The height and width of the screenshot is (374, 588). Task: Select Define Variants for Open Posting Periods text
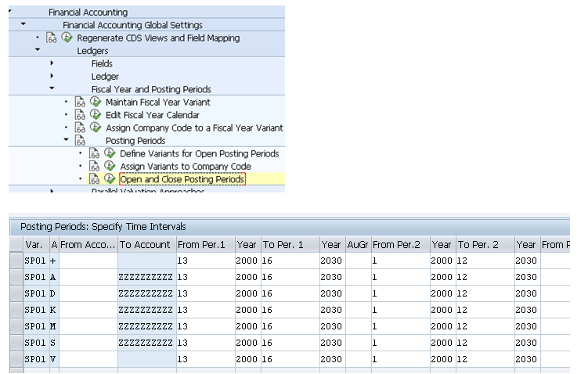200,153
